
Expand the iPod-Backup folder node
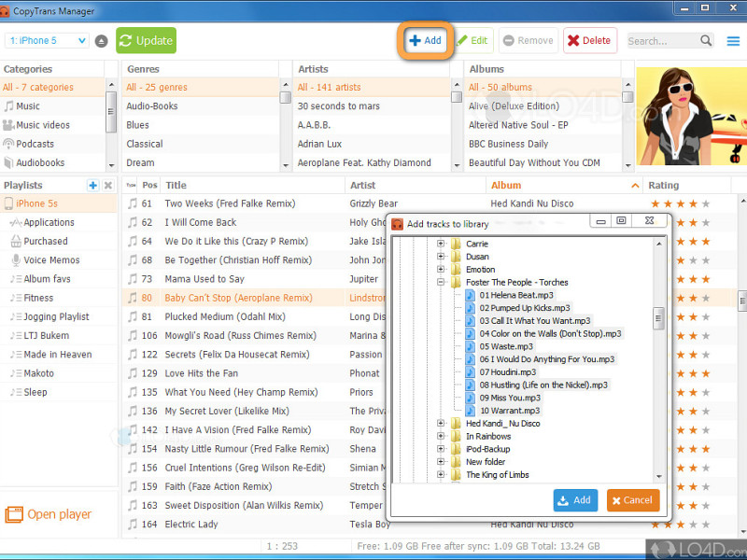441,449
